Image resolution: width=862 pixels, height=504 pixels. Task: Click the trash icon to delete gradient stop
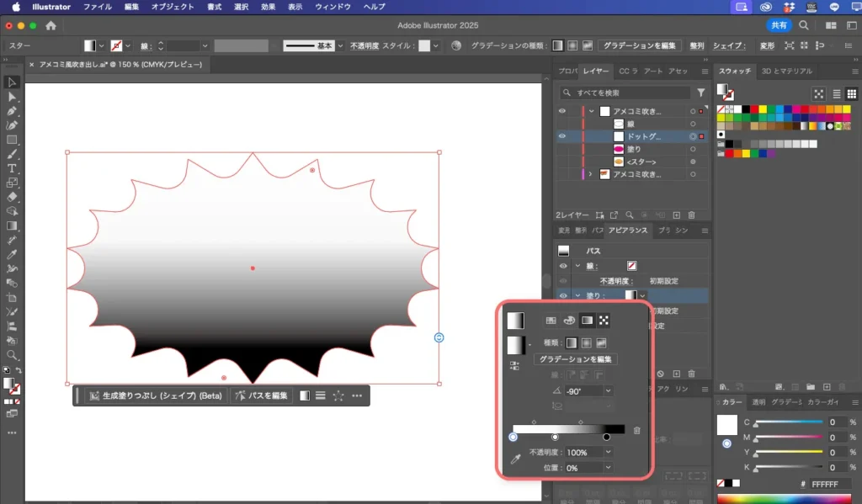(636, 430)
